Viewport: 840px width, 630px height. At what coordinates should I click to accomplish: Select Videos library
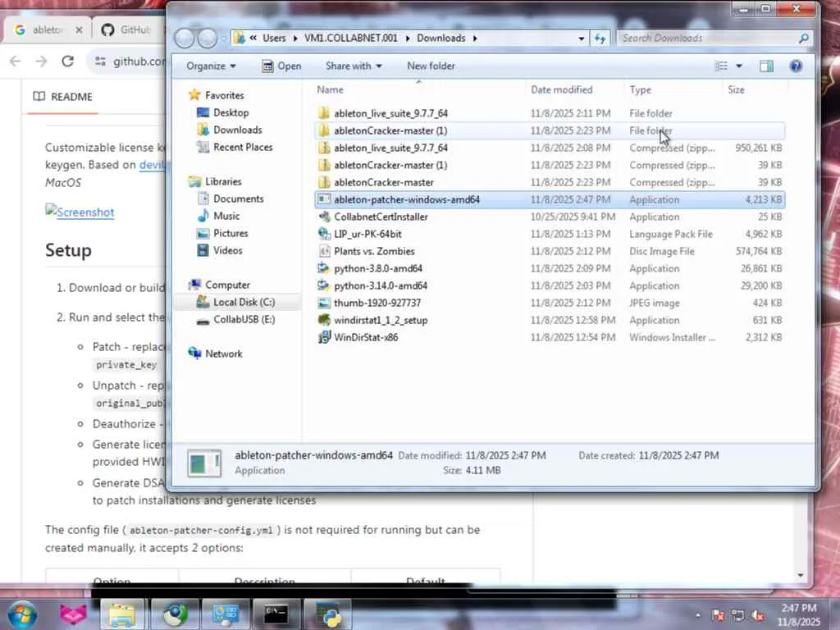220,250
